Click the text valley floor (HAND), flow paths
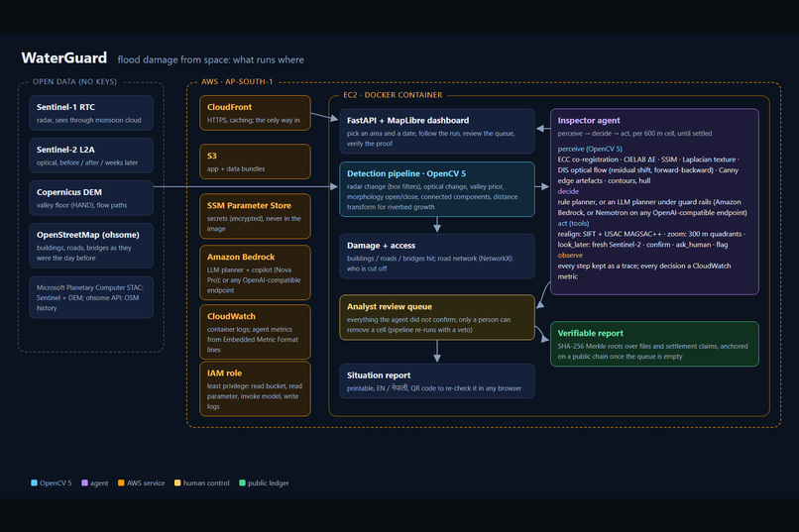This screenshot has width=799, height=532. pyautogui.click(x=82, y=206)
